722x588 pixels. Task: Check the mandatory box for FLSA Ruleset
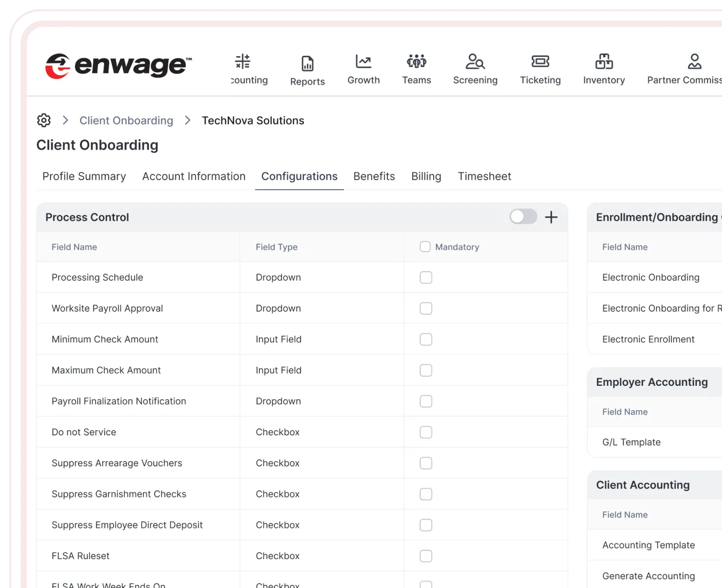point(425,556)
